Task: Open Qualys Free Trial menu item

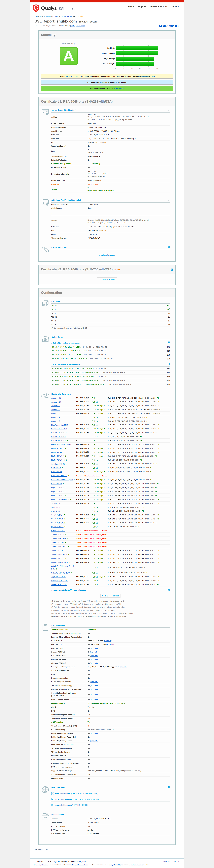Action: 158,6
